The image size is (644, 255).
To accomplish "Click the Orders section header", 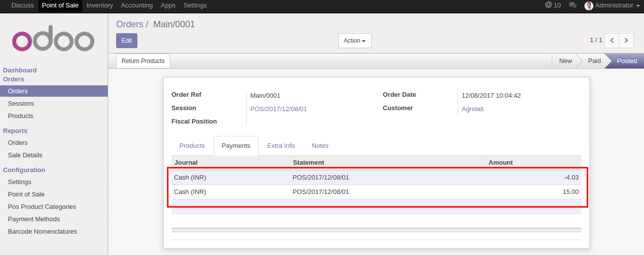I will click(x=13, y=79).
